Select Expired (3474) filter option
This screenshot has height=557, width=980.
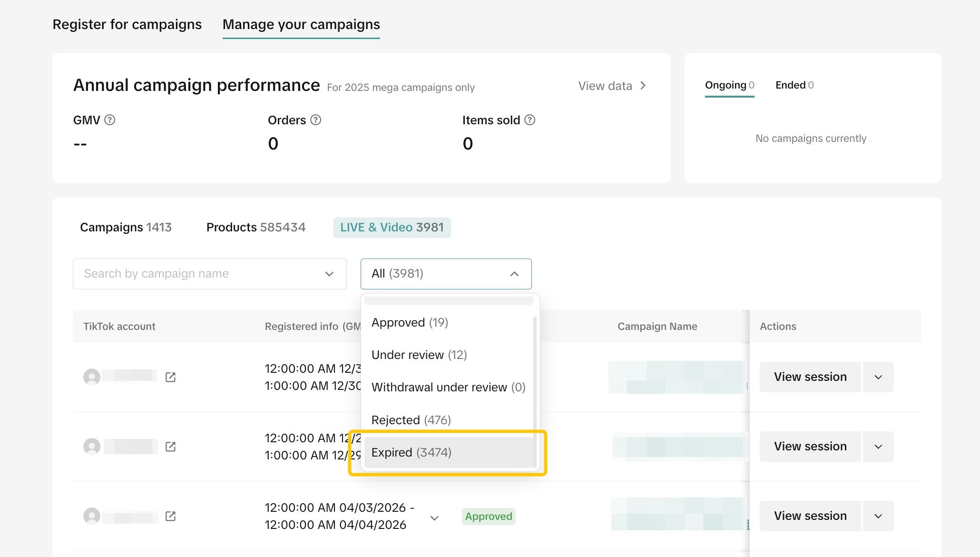(x=412, y=452)
